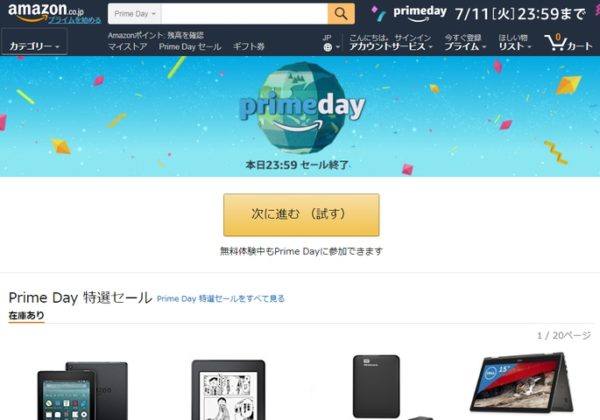This screenshot has width=600, height=420.
Task: Click the 次に進む（試す）button
Action: click(302, 215)
